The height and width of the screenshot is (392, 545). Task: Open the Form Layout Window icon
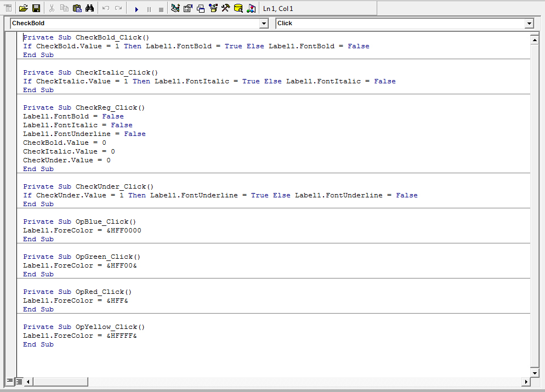tap(201, 8)
